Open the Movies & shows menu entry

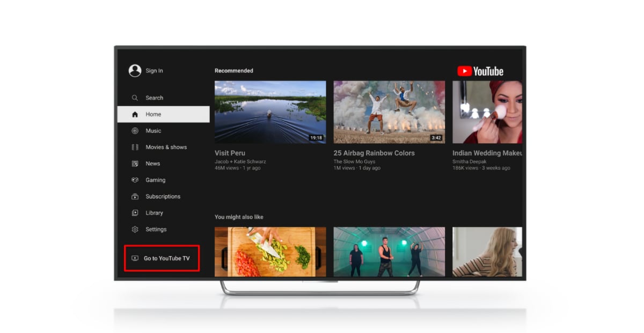pyautogui.click(x=163, y=147)
